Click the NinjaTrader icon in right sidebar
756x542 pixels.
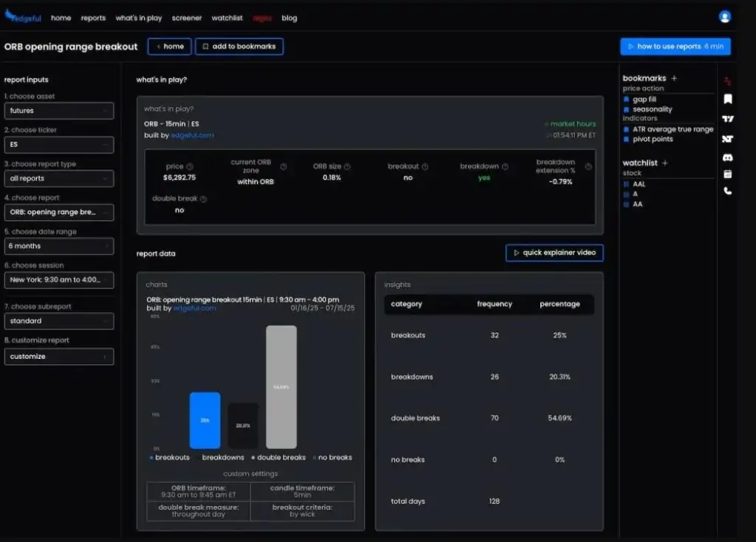point(727,139)
